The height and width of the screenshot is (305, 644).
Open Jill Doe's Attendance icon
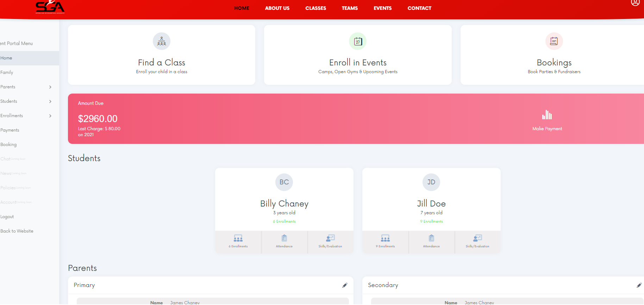pos(431,238)
